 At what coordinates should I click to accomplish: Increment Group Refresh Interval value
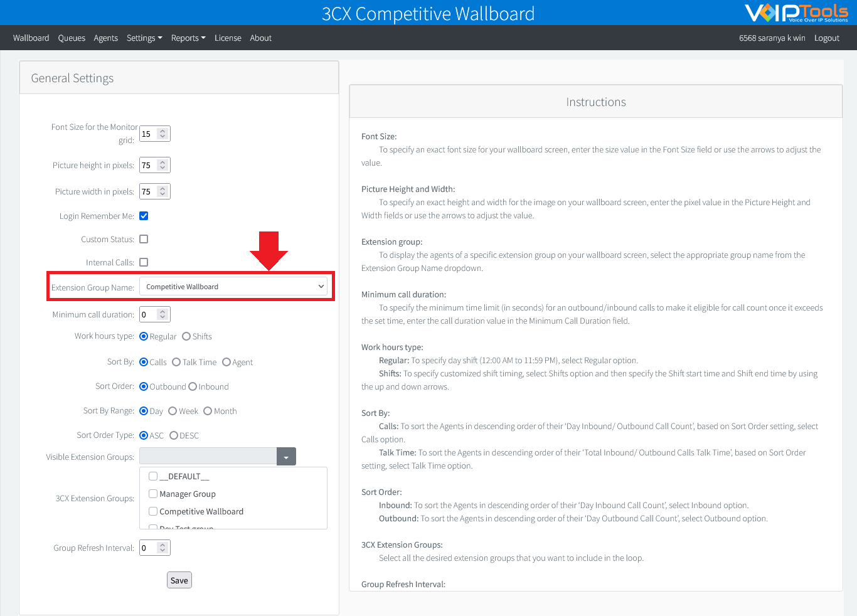pyautogui.click(x=162, y=544)
